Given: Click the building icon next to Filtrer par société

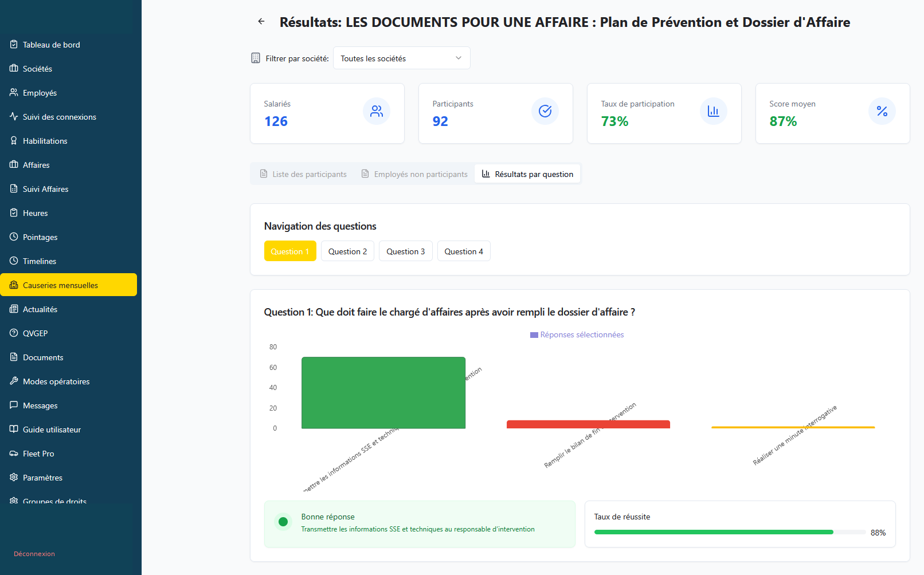Looking at the screenshot, I should click(x=256, y=58).
